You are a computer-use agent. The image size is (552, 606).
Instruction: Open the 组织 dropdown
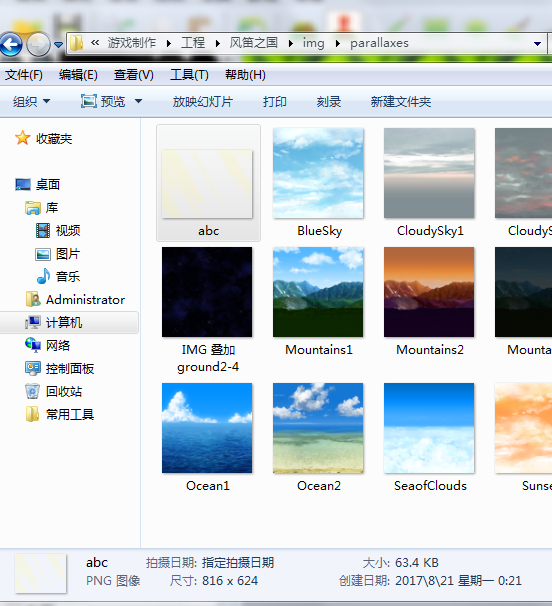(31, 102)
